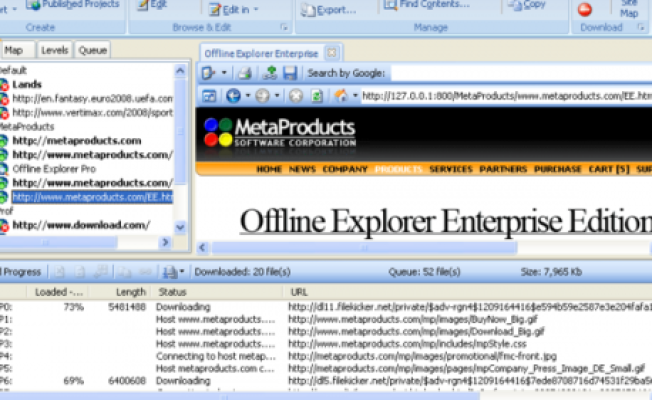This screenshot has height=400, width=652.
Task: Select the www.vertimax.com project
Action: [x=93, y=113]
